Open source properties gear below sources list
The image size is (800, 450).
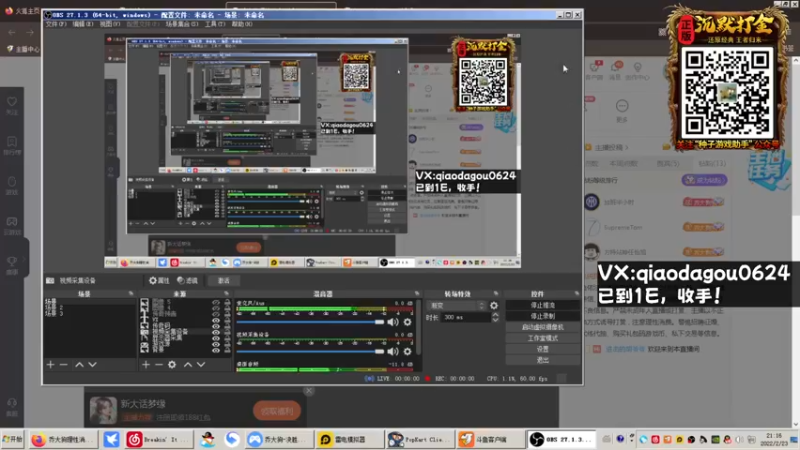(172, 365)
